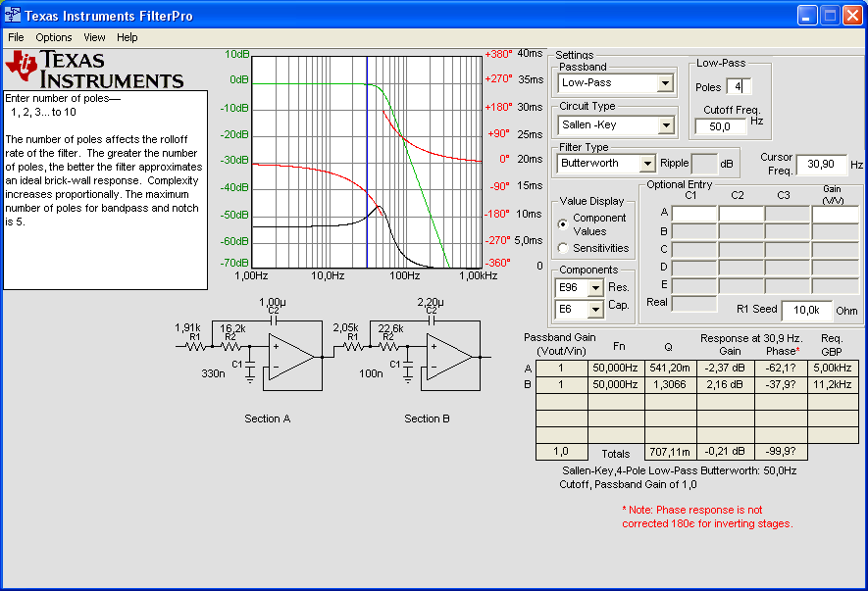Click the disabled Ripple dB field

point(704,164)
